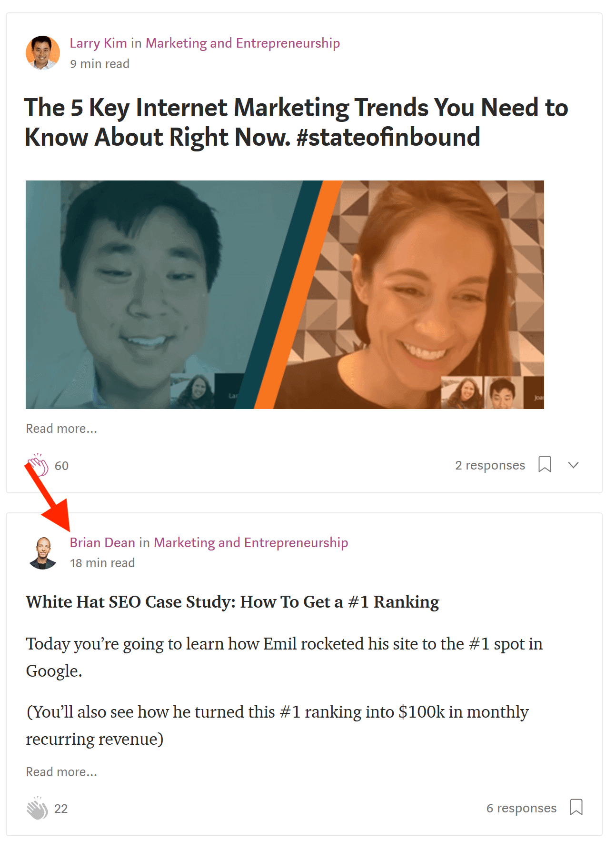Screen dimensions: 616x850
Task: Visit Larry Kim author link
Action: point(98,43)
